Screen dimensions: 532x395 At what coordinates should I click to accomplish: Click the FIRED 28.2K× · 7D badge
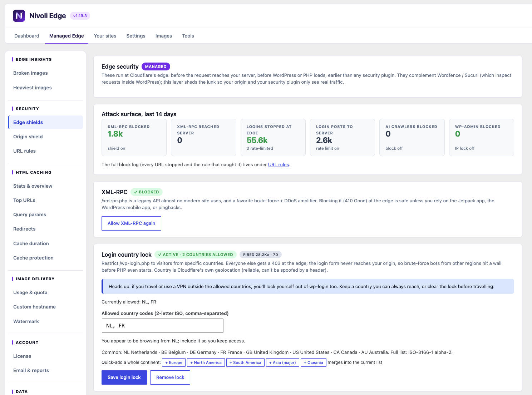(261, 255)
